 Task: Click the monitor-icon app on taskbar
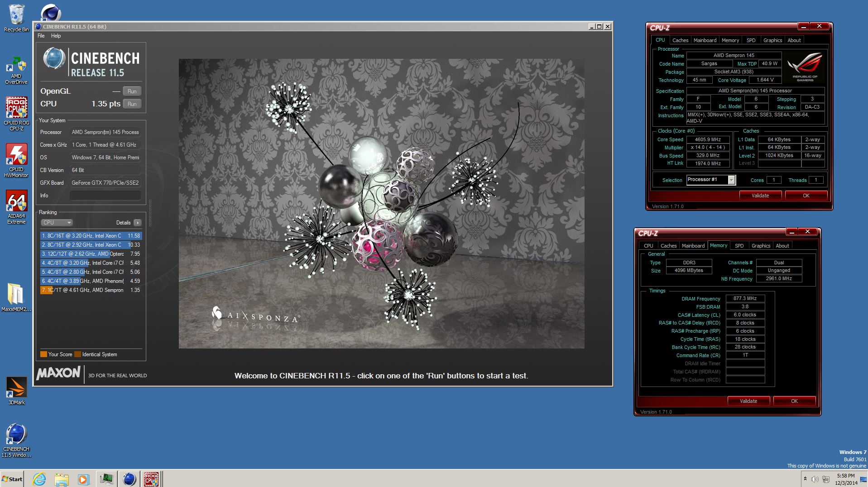click(106, 479)
